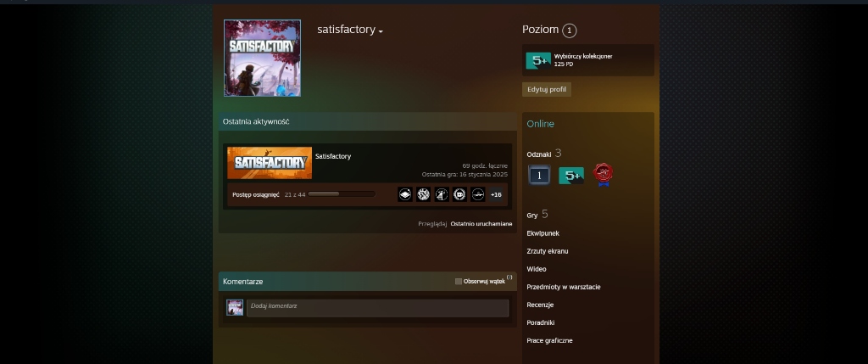Open the Przedmioty w warsztacie link
This screenshot has width=868, height=364.
(x=564, y=287)
